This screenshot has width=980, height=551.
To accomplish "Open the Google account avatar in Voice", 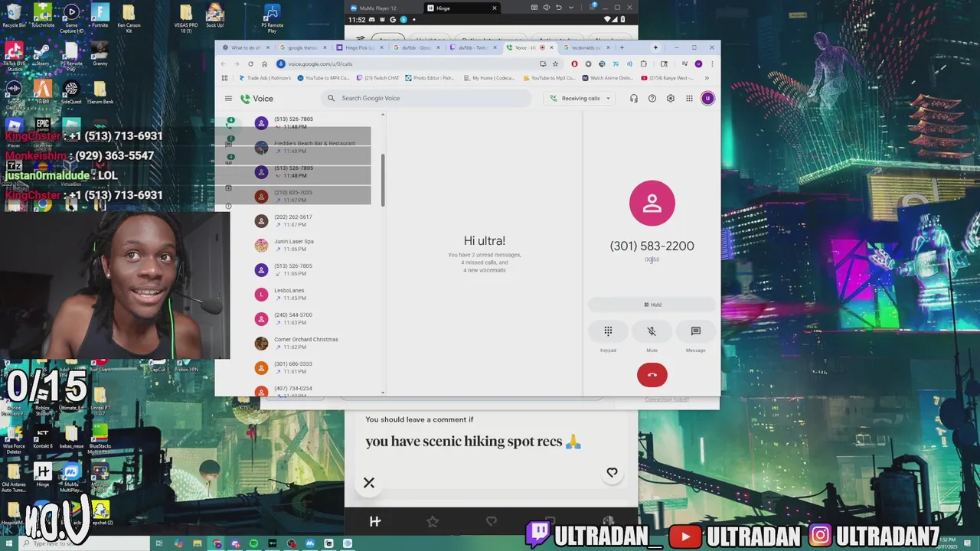I will click(707, 98).
